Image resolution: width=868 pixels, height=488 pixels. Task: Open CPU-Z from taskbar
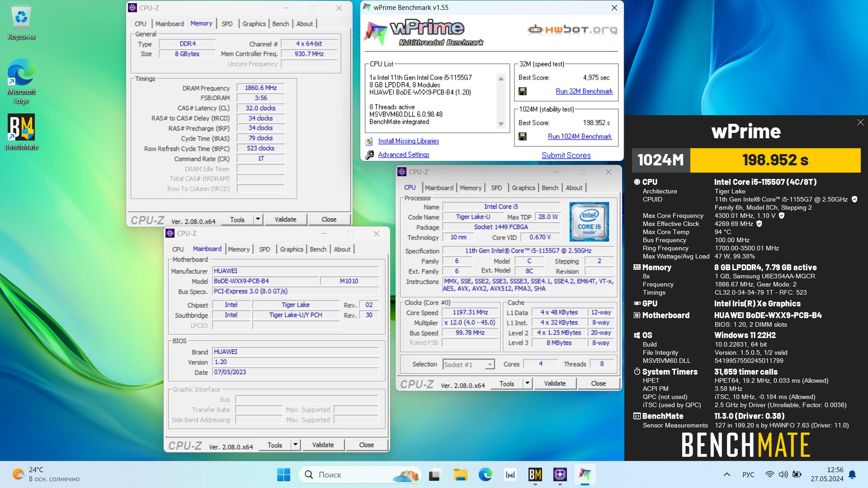(560, 474)
